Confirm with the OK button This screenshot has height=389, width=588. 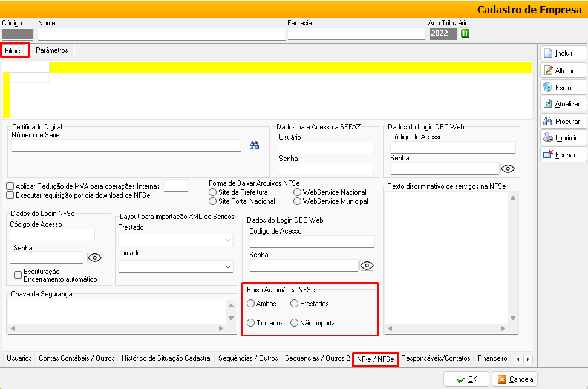(x=466, y=379)
